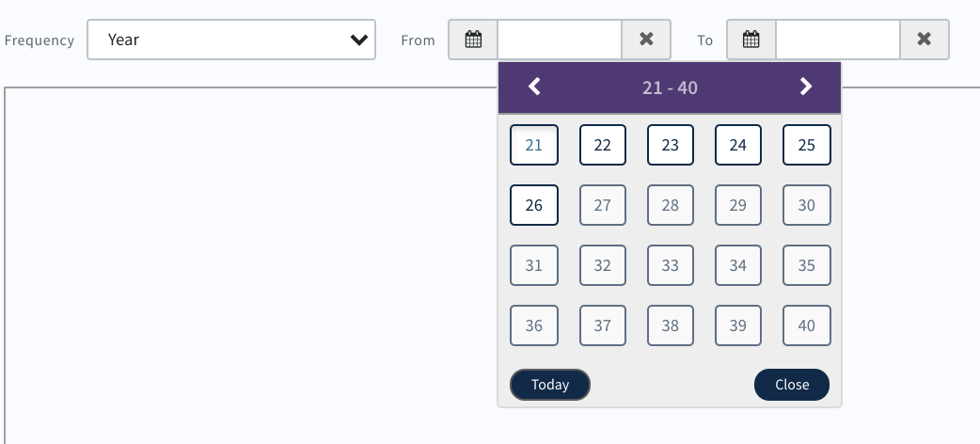Select number 22 in the picker
The height and width of the screenshot is (444, 980).
click(x=603, y=145)
